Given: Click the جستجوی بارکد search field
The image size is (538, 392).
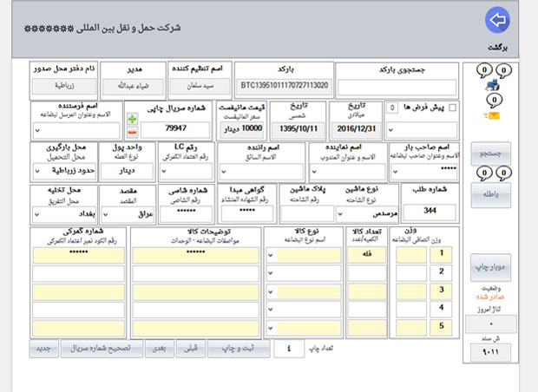Looking at the screenshot, I should [x=397, y=87].
